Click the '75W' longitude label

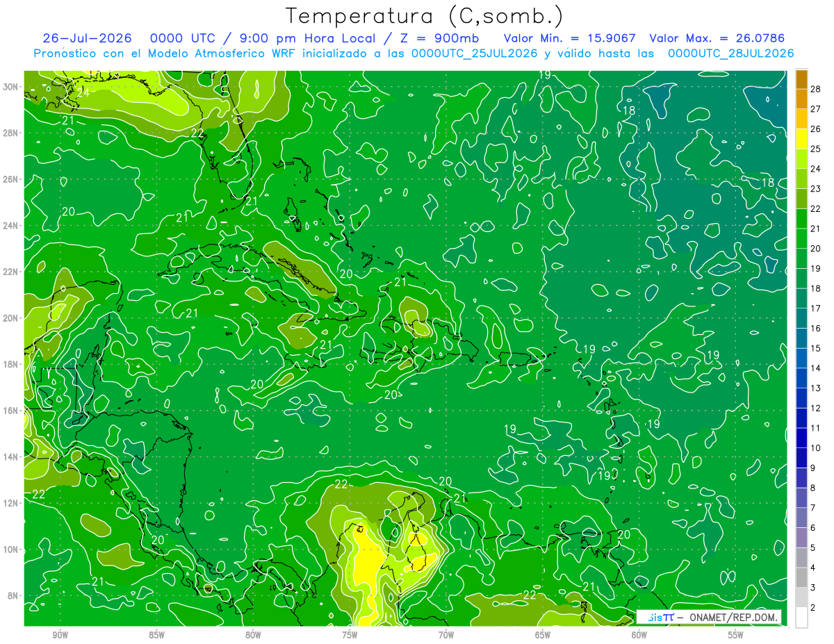[350, 635]
